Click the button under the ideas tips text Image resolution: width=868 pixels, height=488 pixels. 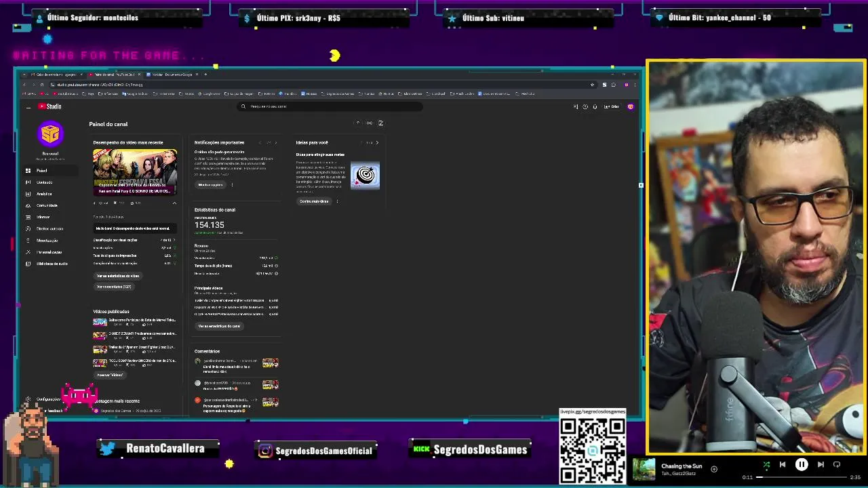[x=314, y=201]
